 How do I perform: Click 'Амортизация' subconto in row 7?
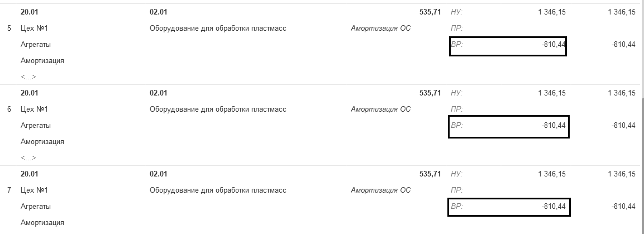tap(42, 223)
